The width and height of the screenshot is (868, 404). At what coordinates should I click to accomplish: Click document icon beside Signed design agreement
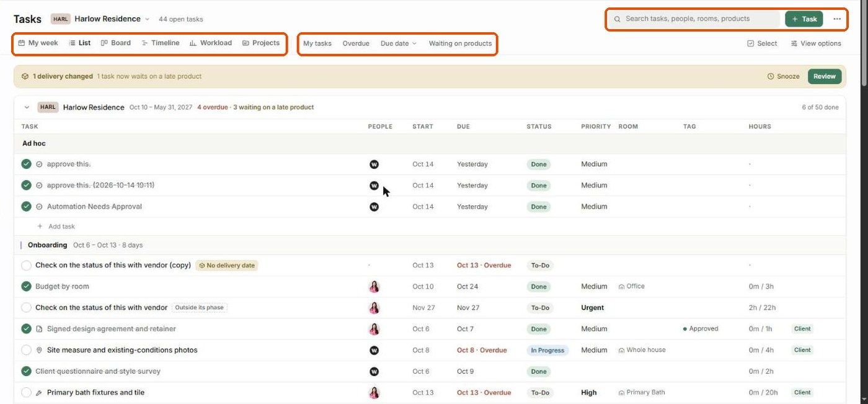point(39,329)
